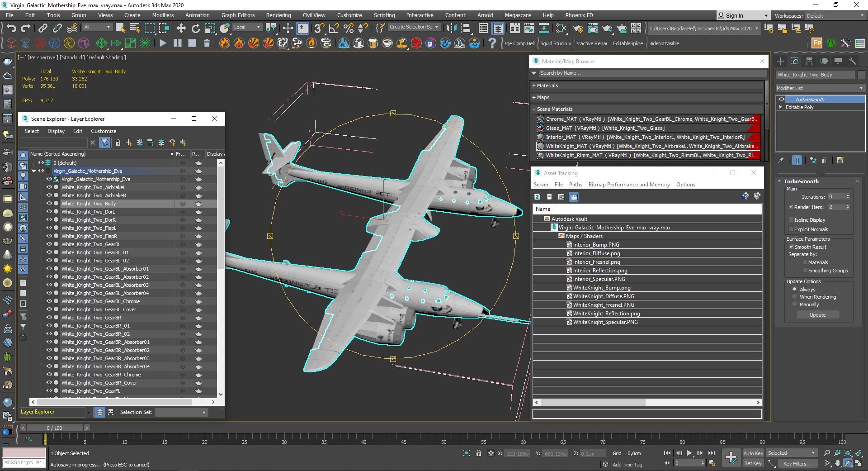Open the Modifier List dropdown
868x471 pixels.
click(x=820, y=88)
